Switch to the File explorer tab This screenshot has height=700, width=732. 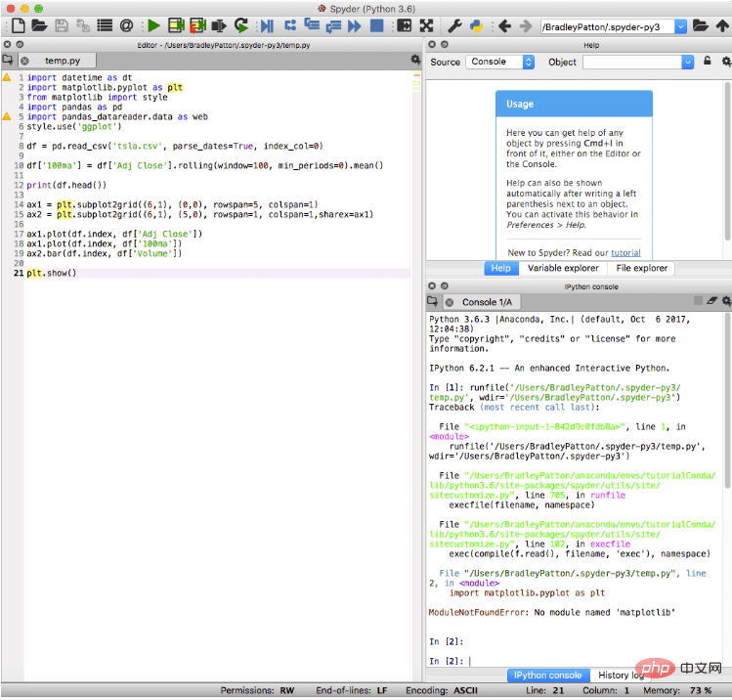click(641, 268)
